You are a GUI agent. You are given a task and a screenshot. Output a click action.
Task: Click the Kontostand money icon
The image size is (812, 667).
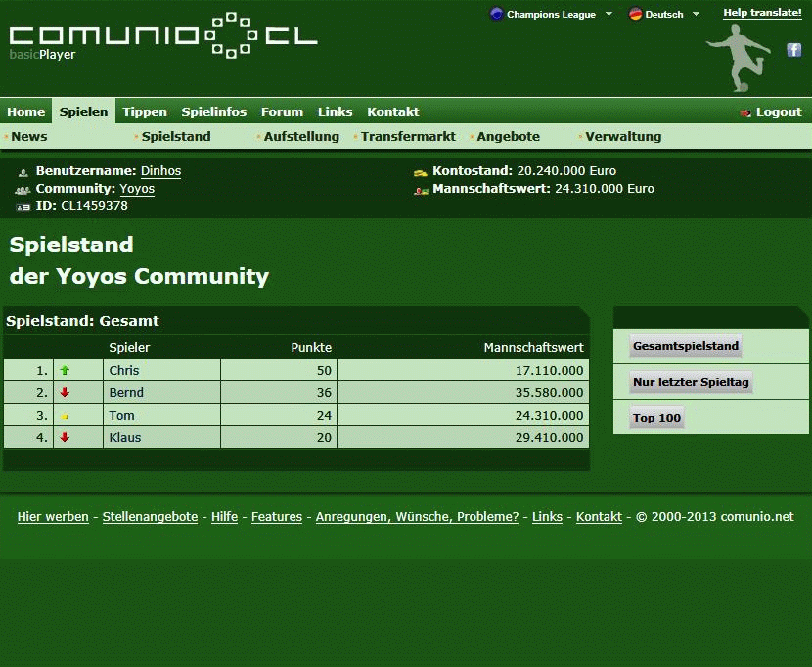coord(421,172)
